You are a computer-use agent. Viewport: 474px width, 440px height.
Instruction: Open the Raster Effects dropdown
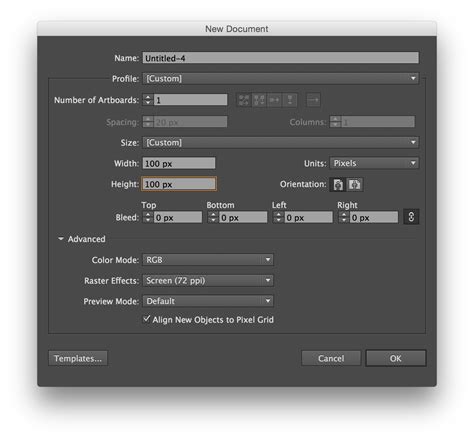[208, 281]
